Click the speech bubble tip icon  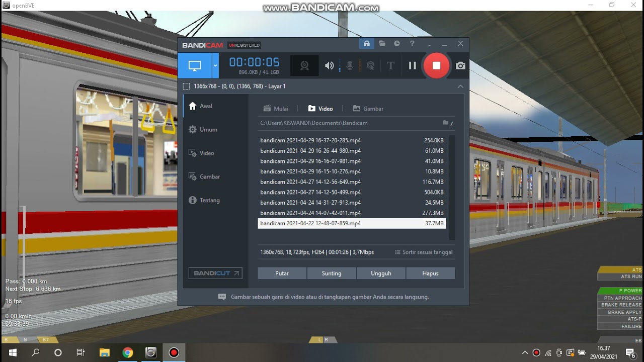coord(222,297)
